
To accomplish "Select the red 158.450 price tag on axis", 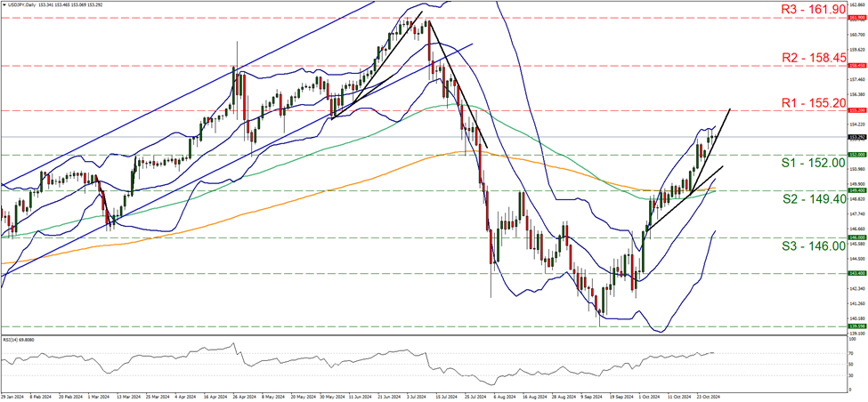I will (x=857, y=66).
